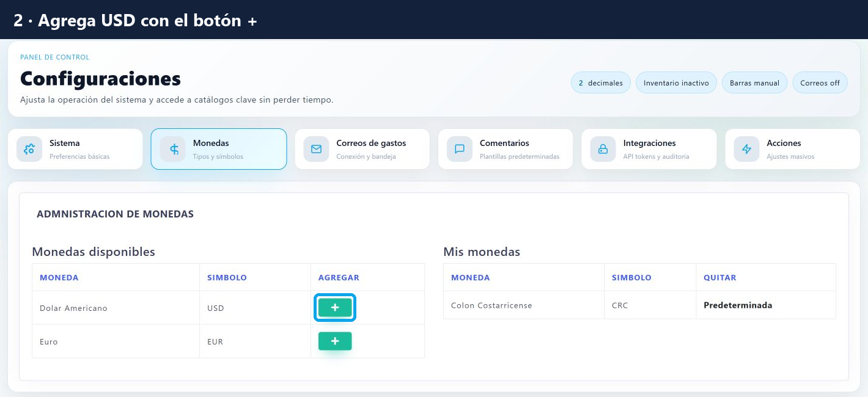Click the envelope icon for Correos de gastos

pos(316,149)
